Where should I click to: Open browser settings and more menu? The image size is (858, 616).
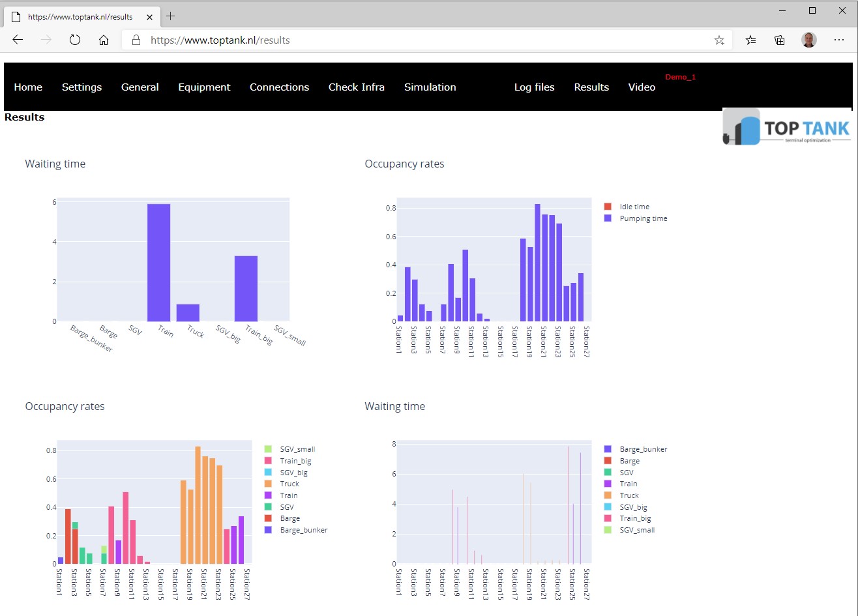point(839,40)
